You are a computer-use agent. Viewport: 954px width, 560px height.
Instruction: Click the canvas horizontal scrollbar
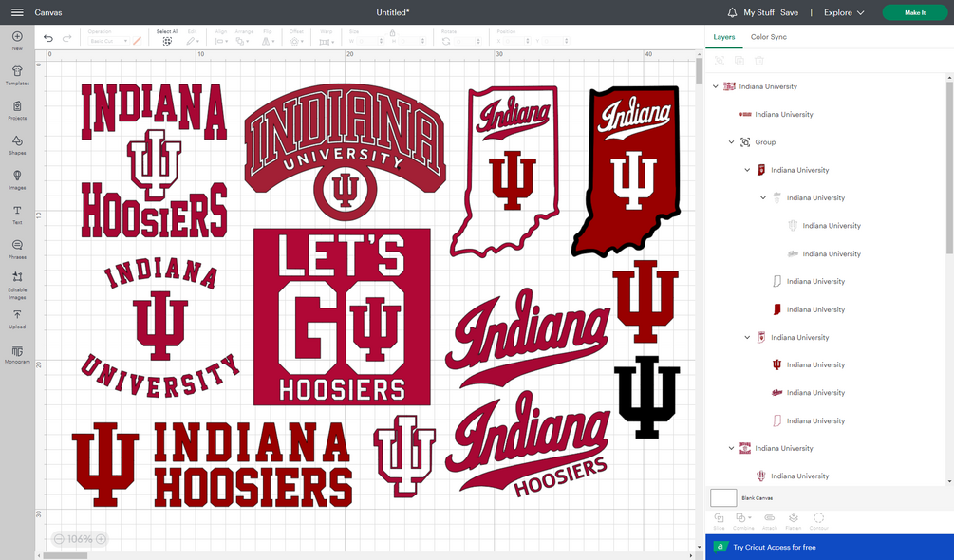[65, 555]
